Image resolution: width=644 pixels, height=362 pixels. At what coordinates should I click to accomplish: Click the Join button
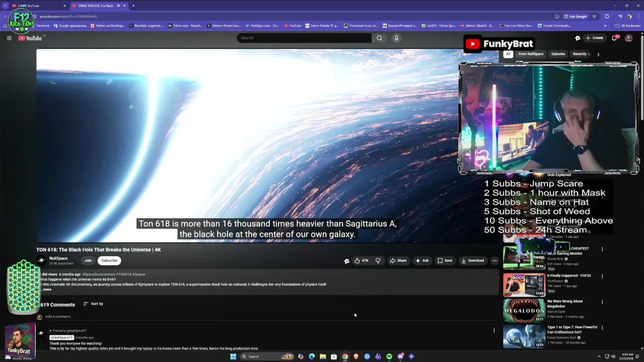pyautogui.click(x=88, y=260)
